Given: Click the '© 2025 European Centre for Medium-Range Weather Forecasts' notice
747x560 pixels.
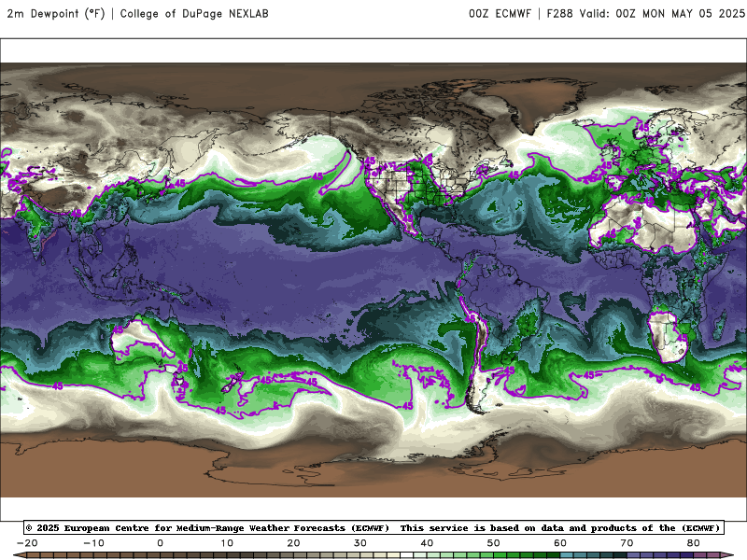Looking at the screenshot, I should click(x=207, y=527).
